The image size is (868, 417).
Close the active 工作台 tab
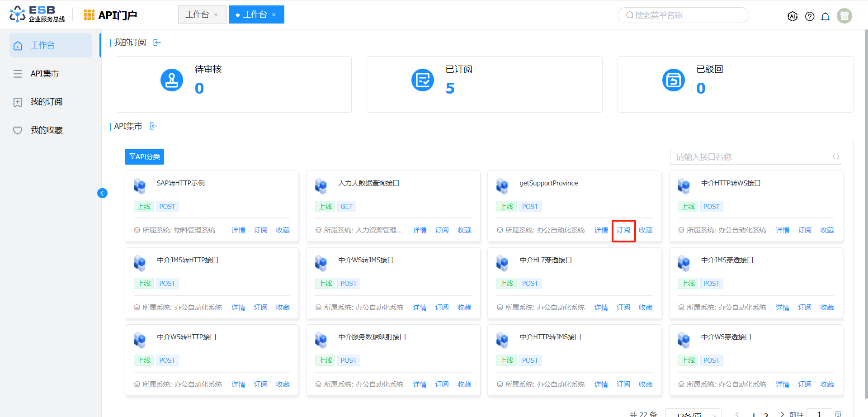pos(274,14)
